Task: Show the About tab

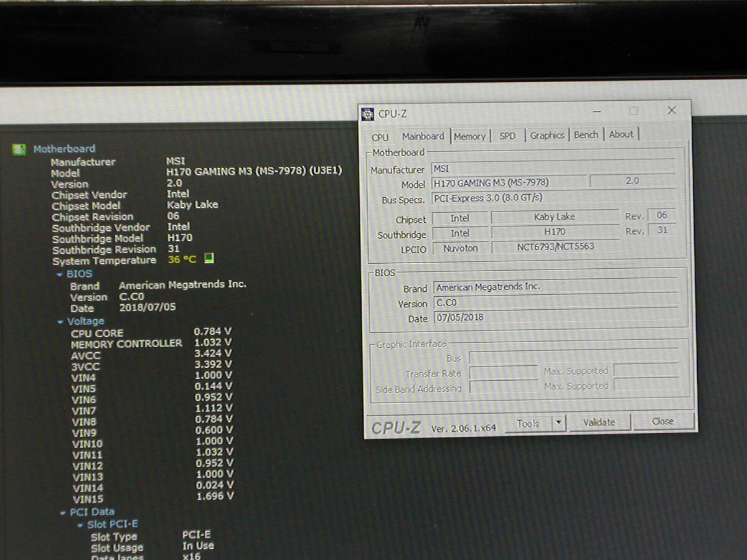Action: 621,134
